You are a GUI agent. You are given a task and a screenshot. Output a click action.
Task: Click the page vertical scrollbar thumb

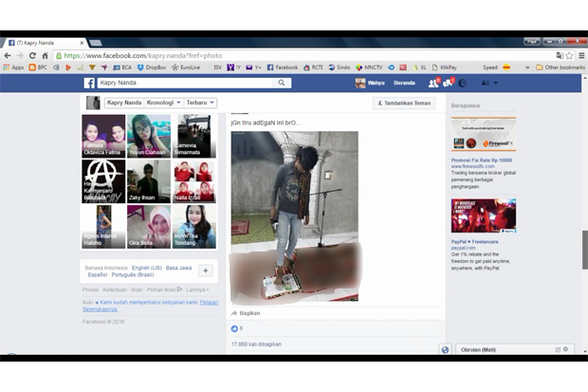[x=584, y=250]
